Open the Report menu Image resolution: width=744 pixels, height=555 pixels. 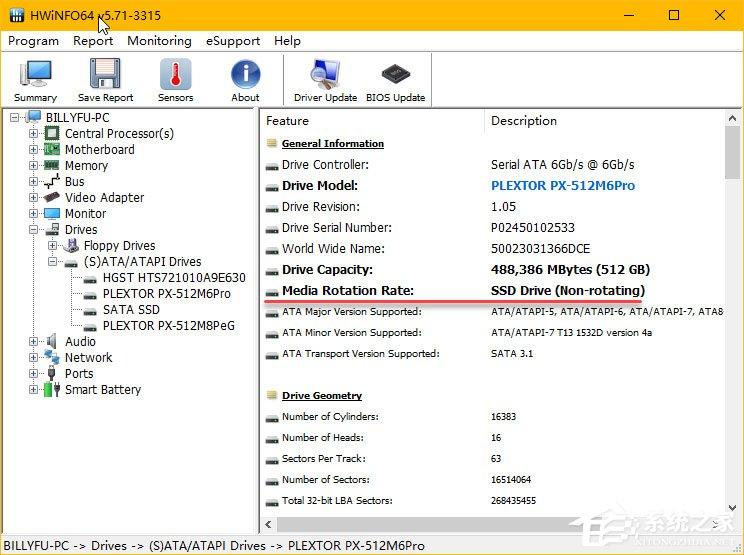93,41
